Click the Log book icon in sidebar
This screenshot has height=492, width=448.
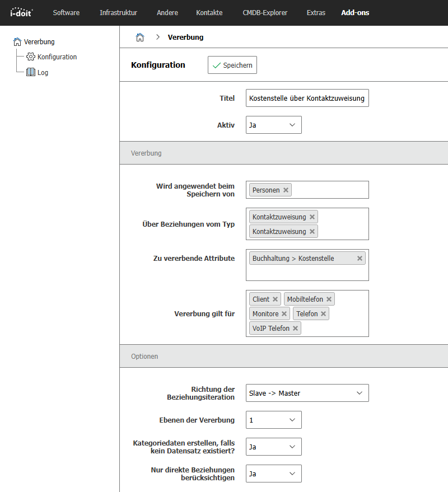tap(30, 72)
